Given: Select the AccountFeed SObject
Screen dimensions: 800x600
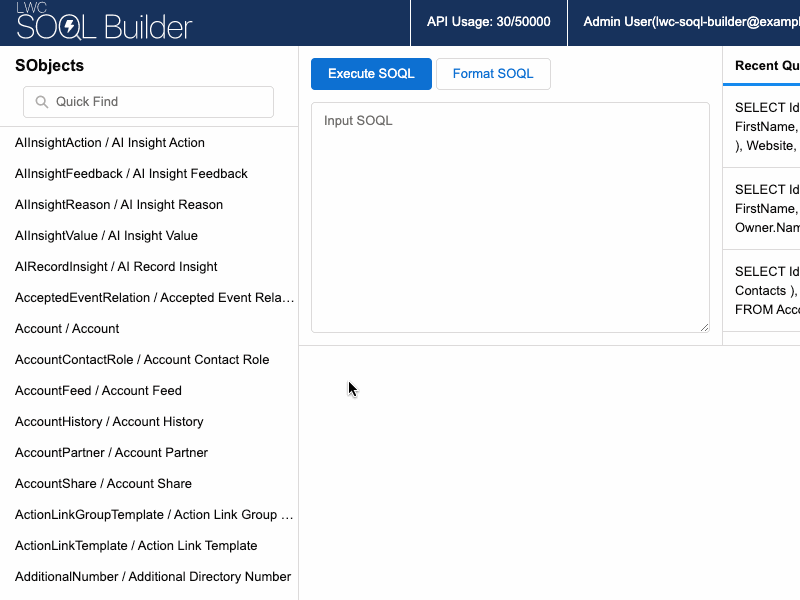Looking at the screenshot, I should tap(97, 390).
